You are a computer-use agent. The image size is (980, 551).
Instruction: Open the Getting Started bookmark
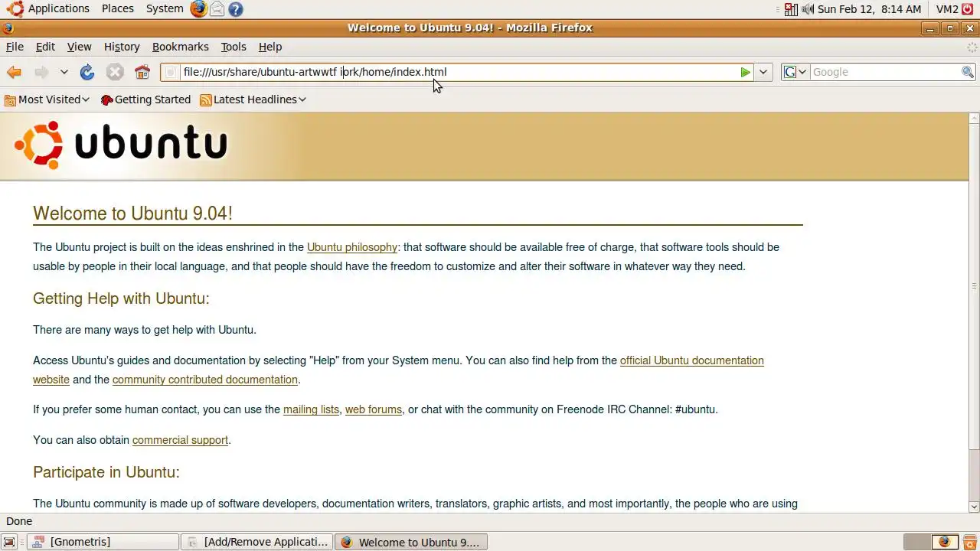[145, 99]
